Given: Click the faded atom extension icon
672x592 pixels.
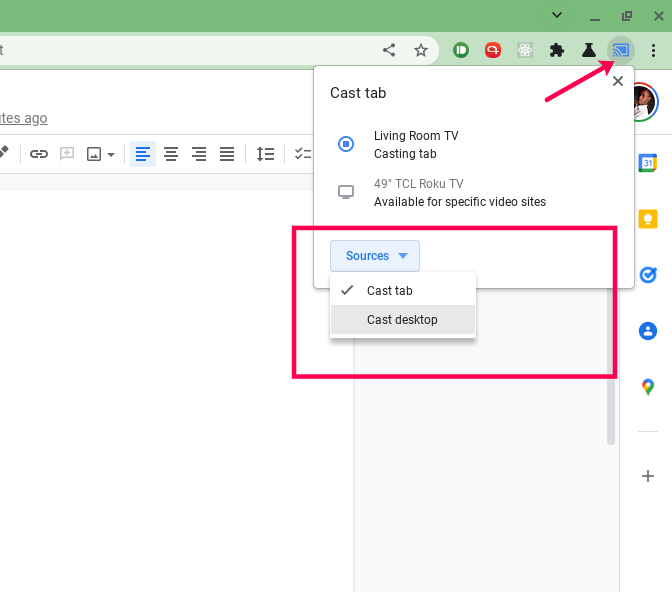Looking at the screenshot, I should click(525, 51).
